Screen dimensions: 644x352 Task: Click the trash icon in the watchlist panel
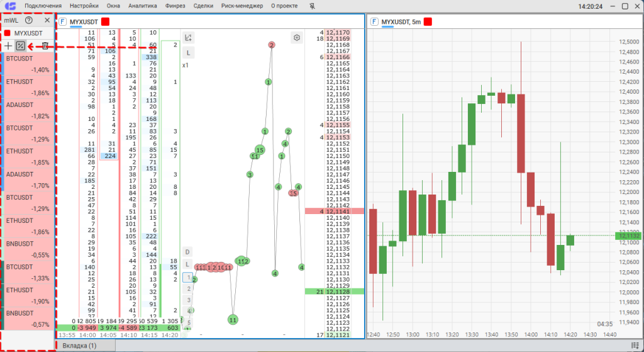pyautogui.click(x=45, y=46)
